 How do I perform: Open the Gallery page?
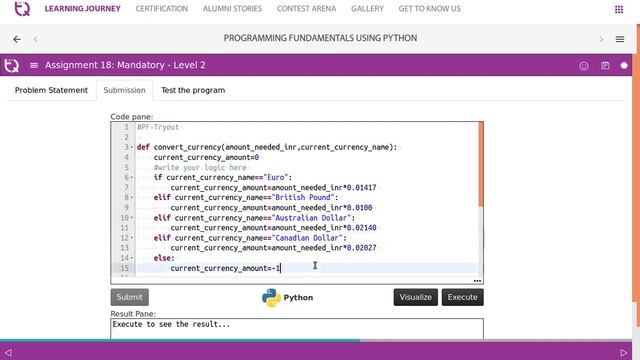(x=367, y=9)
